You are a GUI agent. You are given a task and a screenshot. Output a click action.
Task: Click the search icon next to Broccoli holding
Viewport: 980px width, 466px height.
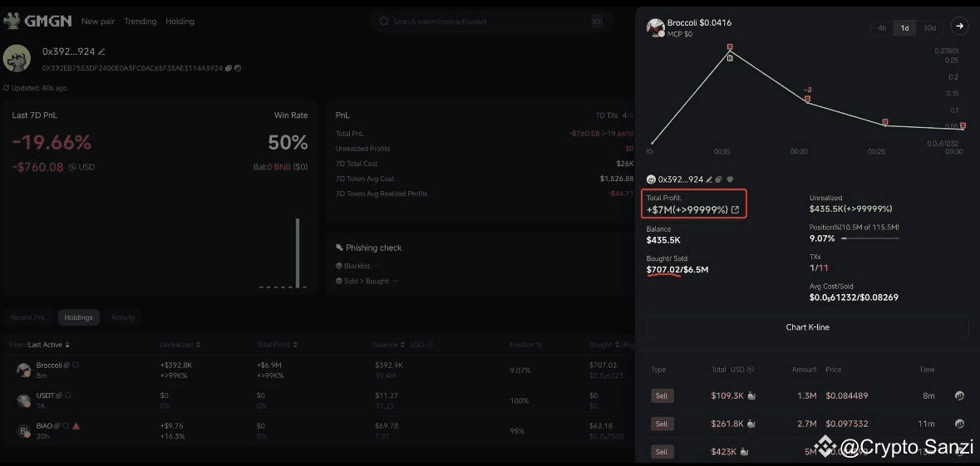click(x=76, y=365)
